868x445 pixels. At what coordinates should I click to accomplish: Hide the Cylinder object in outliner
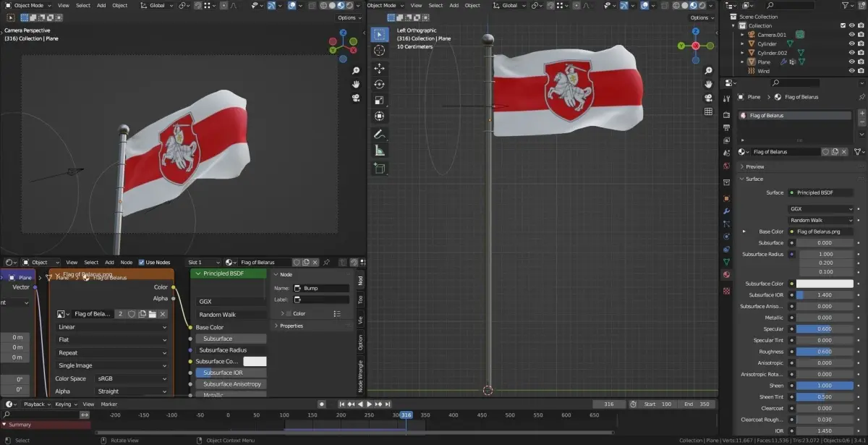point(851,44)
